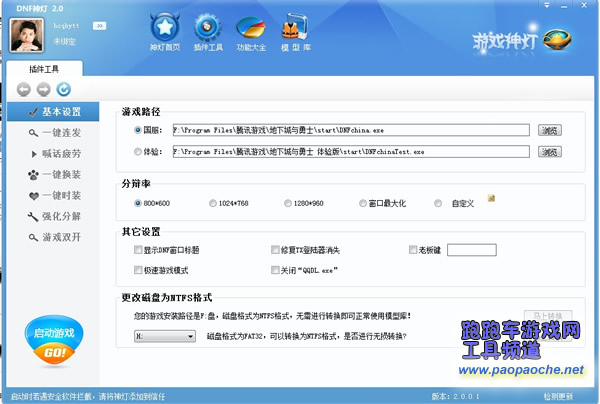Select 800*600 resolution
Viewport: 600px width, 404px height.
coord(138,203)
